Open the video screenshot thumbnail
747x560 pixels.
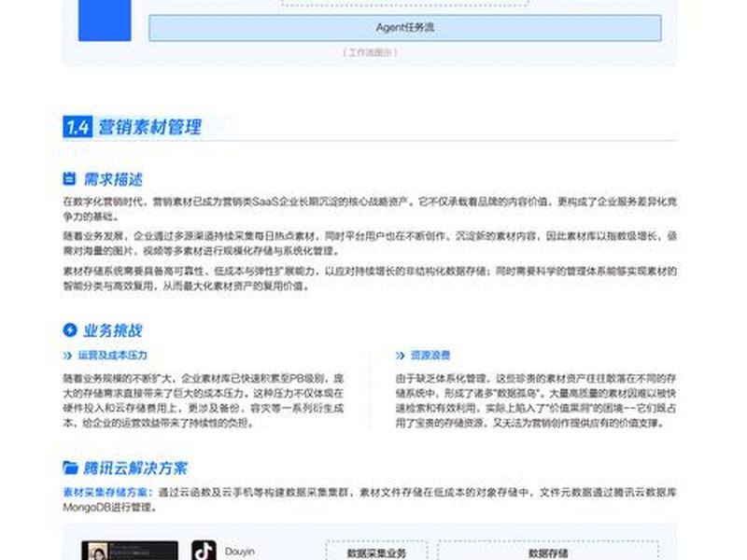pyautogui.click(x=130, y=551)
